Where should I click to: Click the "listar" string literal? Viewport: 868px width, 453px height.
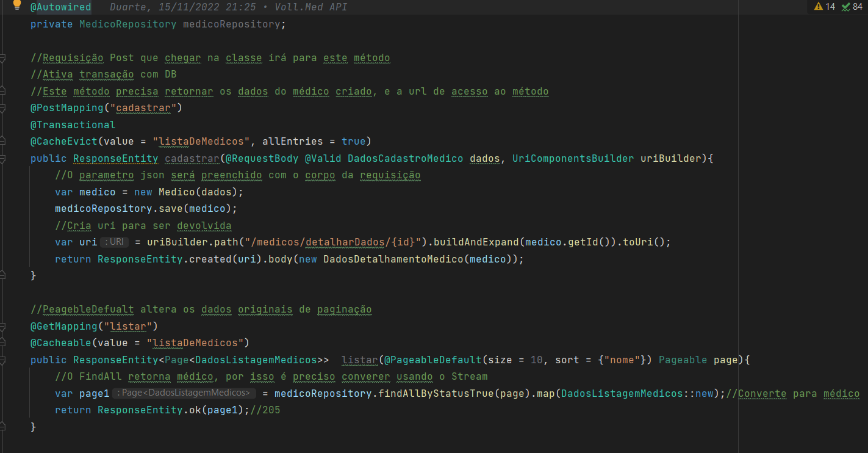128,326
